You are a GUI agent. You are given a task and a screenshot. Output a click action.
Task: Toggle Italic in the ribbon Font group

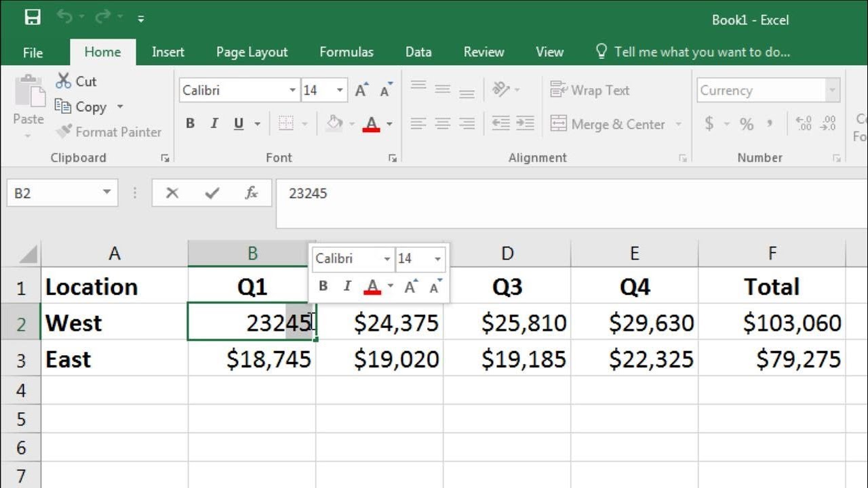[x=214, y=123]
